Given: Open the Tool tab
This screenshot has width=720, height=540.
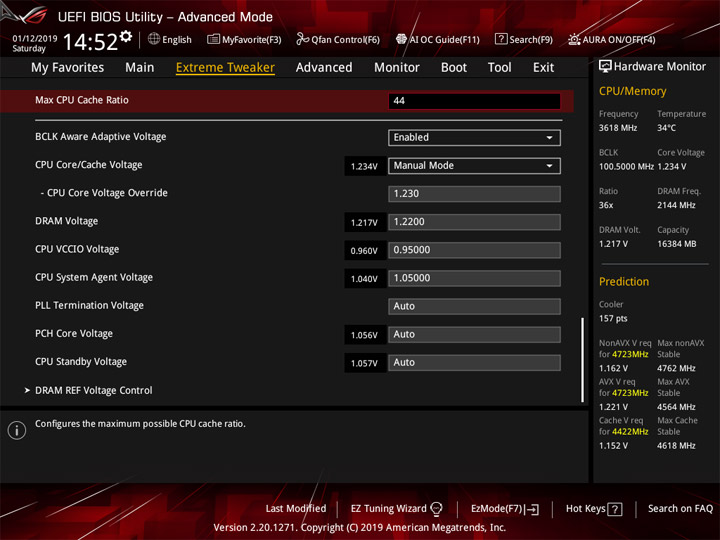Looking at the screenshot, I should pyautogui.click(x=500, y=68).
